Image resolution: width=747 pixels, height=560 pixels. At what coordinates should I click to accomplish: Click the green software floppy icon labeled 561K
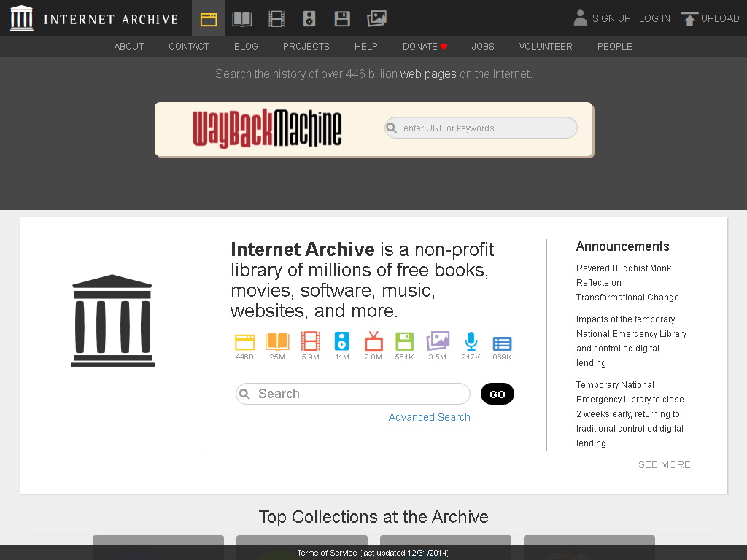point(404,341)
